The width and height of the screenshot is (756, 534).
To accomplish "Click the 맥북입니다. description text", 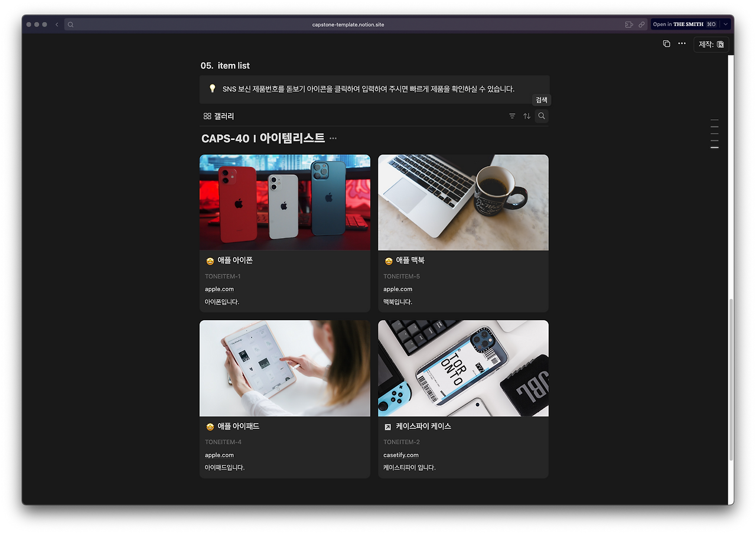I will coord(397,302).
